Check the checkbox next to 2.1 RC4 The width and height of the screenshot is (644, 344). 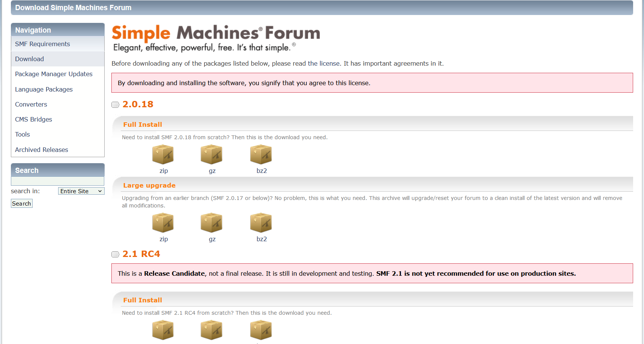pyautogui.click(x=115, y=254)
